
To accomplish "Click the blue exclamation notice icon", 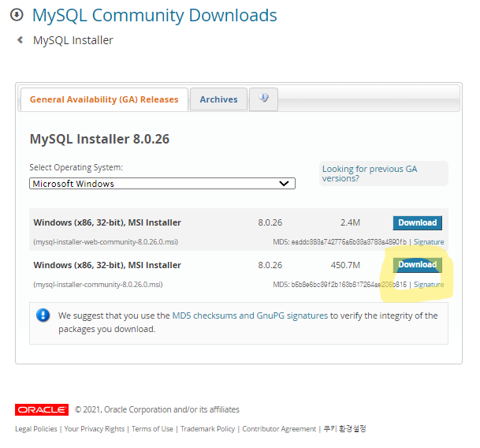I will [43, 315].
